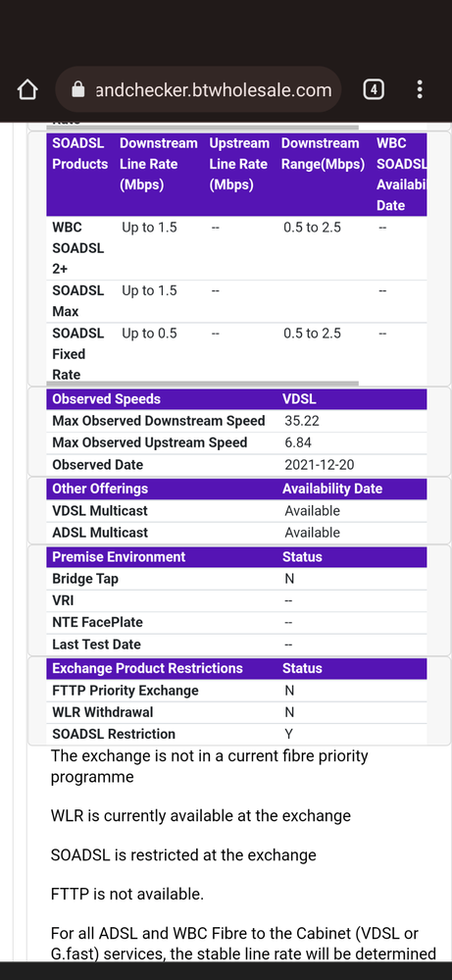Screen dimensions: 452x980
Task: Click the Last Test Date row label
Action: (x=96, y=645)
